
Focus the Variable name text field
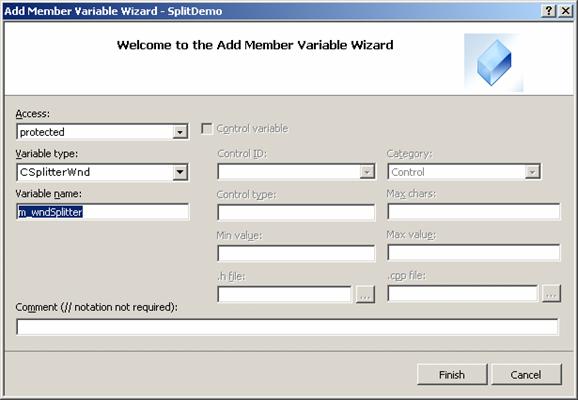[102, 212]
